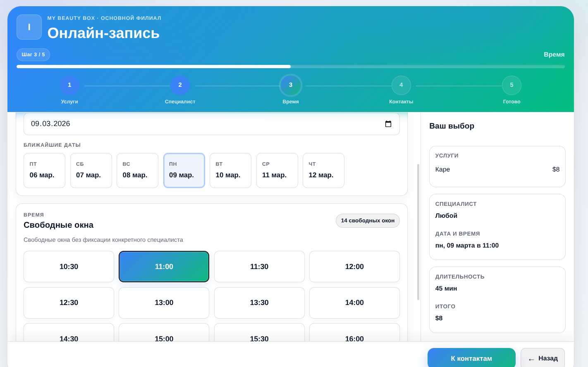This screenshot has height=367, width=588.
Task: Choose the 13:30 time slot
Action: [259, 303]
